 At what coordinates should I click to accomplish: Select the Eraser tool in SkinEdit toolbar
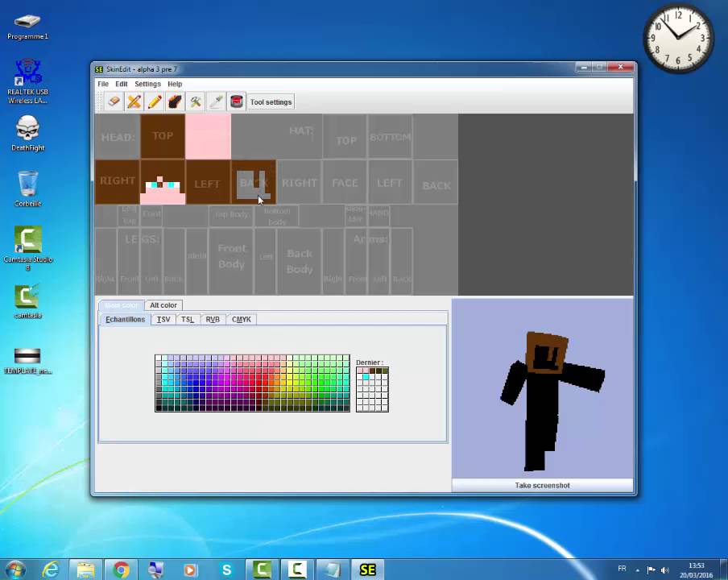pyautogui.click(x=114, y=101)
